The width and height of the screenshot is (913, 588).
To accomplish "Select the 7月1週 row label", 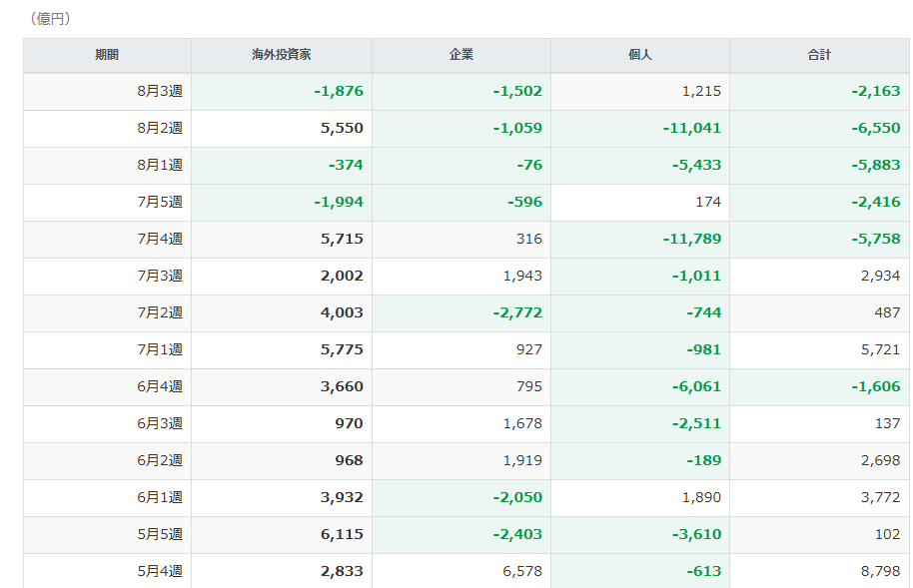I will pyautogui.click(x=160, y=349).
